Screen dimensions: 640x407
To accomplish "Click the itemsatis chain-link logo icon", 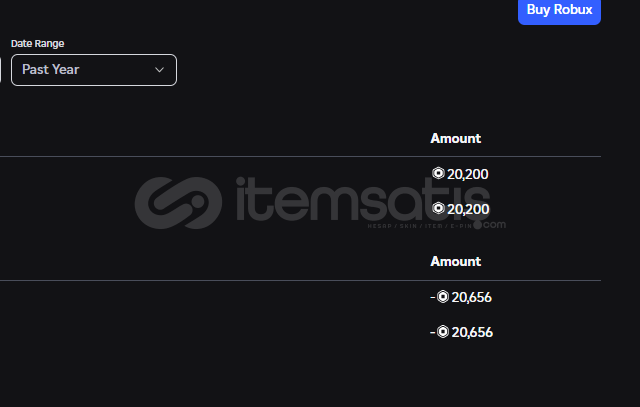I will click(x=178, y=203).
